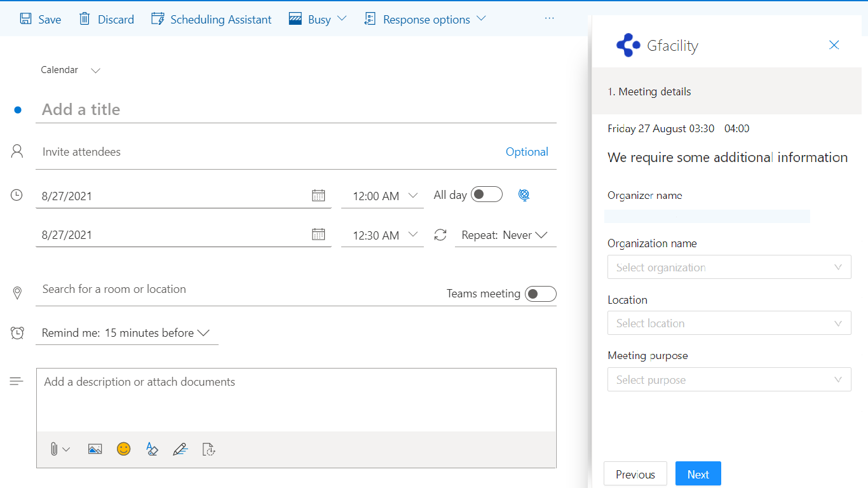This screenshot has height=488, width=868.
Task: Click the Organizer name field
Action: click(x=707, y=216)
